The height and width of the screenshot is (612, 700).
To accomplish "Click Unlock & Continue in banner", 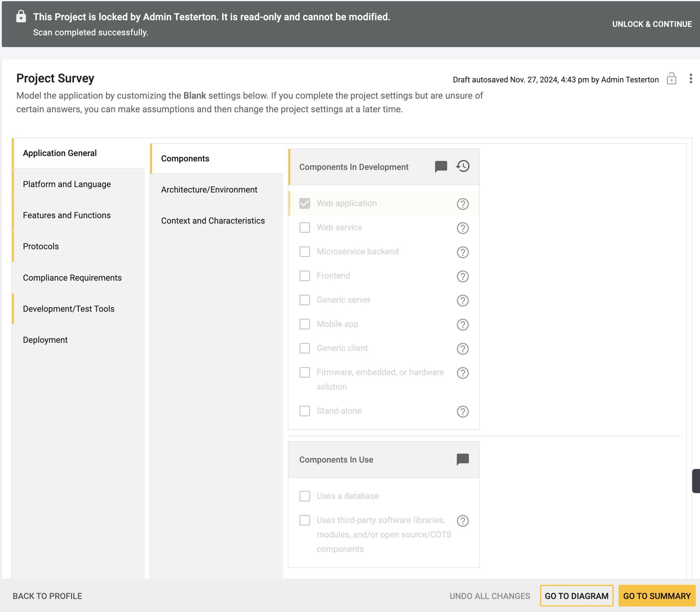I will (652, 24).
